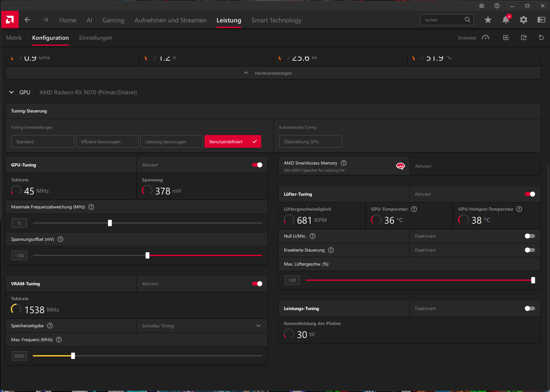Open the Smart Technology tab
Viewport: 550px width, 392px height.
tap(277, 20)
